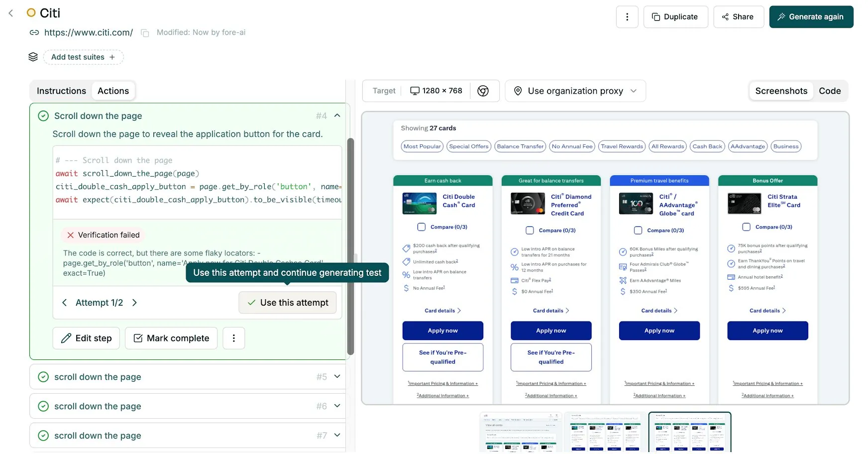The width and height of the screenshot is (868, 454).
Task: Select the Travel Rewards filter chip
Action: pyautogui.click(x=622, y=146)
